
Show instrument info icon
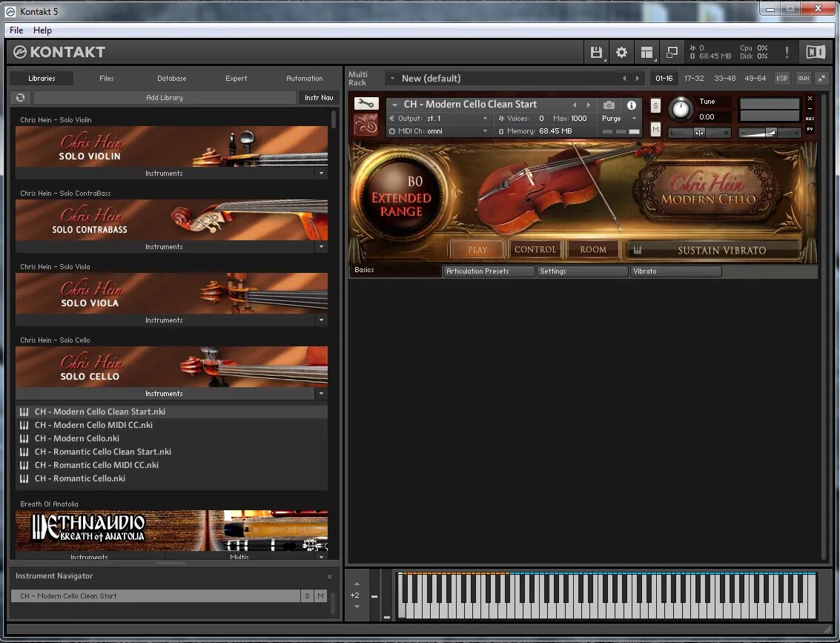click(x=632, y=105)
